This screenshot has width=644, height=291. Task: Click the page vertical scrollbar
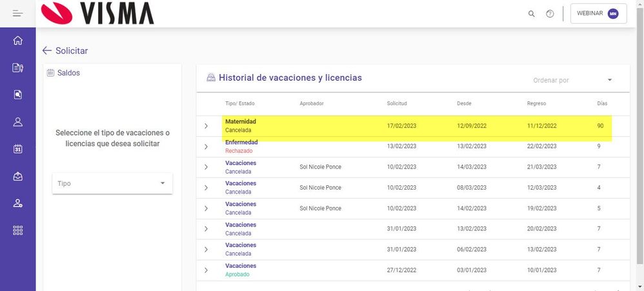640,135
